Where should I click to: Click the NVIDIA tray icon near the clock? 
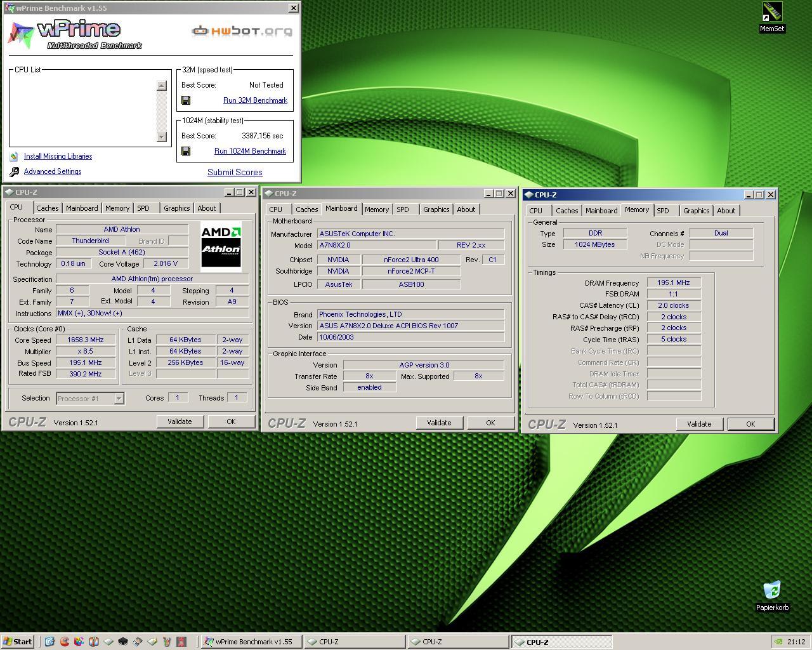pos(778,642)
